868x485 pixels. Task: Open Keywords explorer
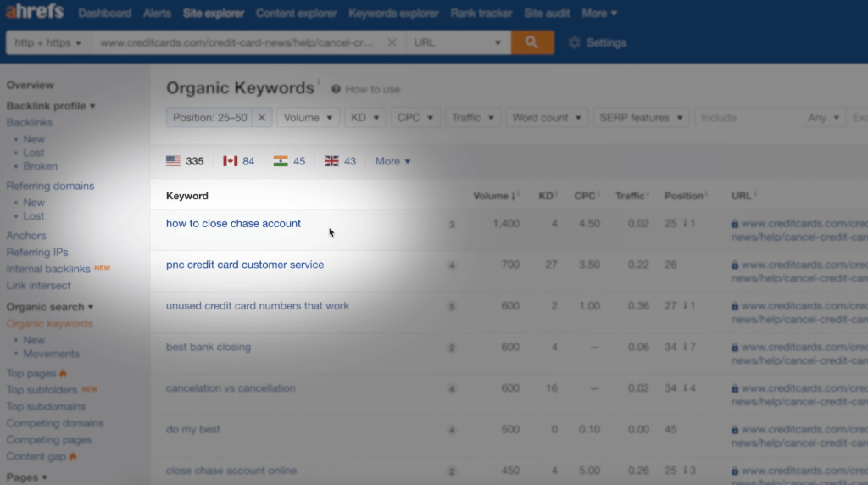tap(393, 13)
